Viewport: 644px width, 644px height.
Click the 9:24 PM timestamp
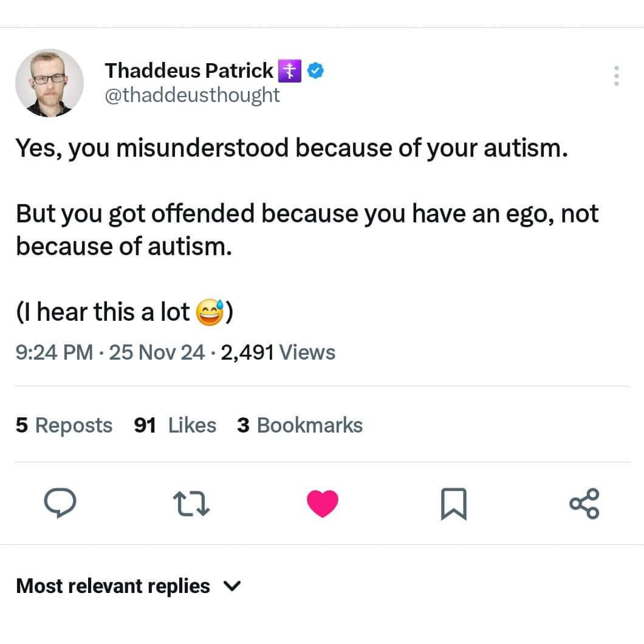tap(54, 352)
